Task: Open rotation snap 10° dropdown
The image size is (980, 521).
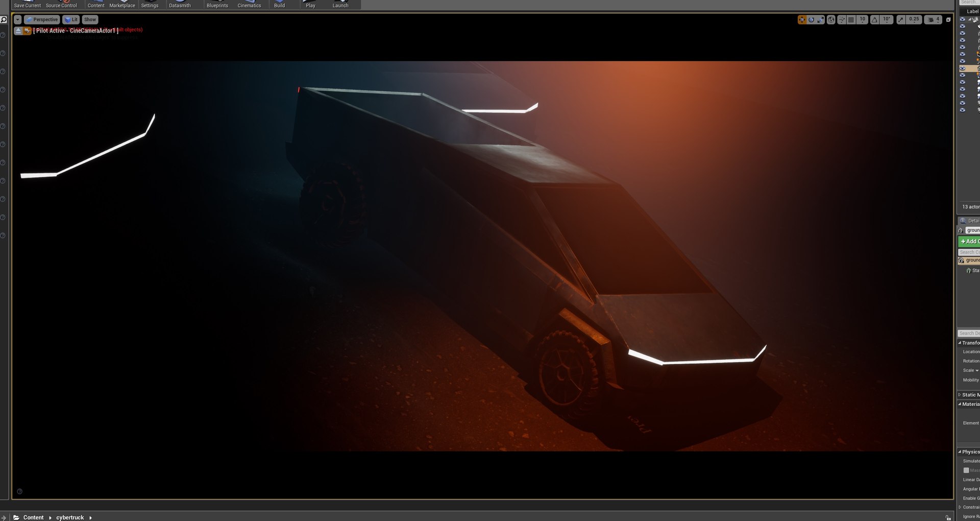Action: 887,20
